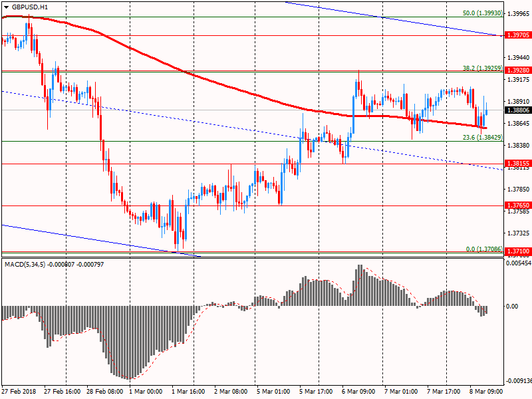Click the 7 Mar 17:00 time label
The width and height of the screenshot is (532, 399).
coord(444,391)
